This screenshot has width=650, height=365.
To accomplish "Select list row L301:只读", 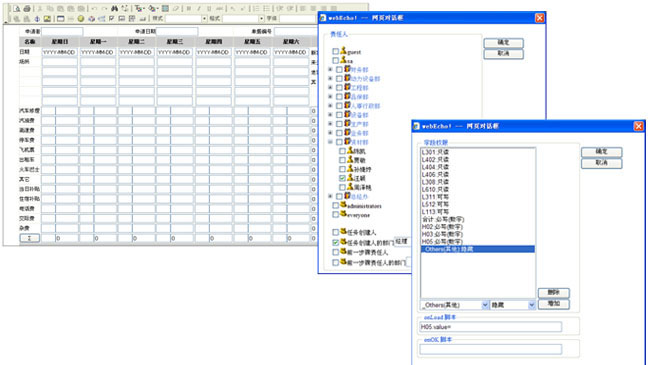I will [x=478, y=152].
